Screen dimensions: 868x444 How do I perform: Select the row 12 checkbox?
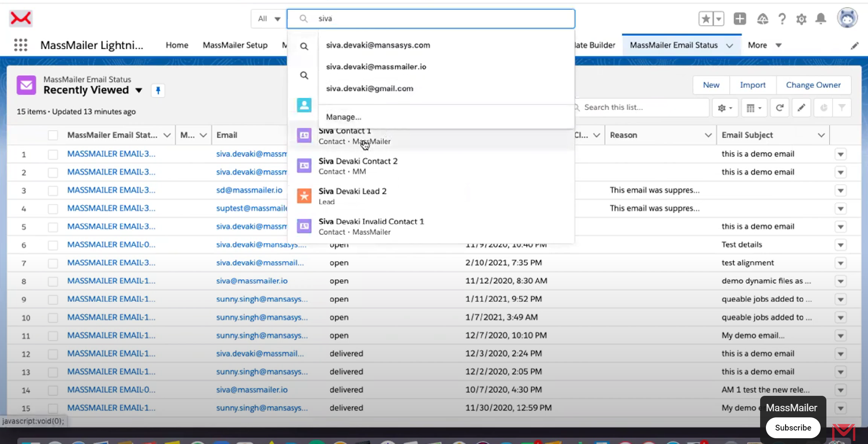[x=53, y=354]
